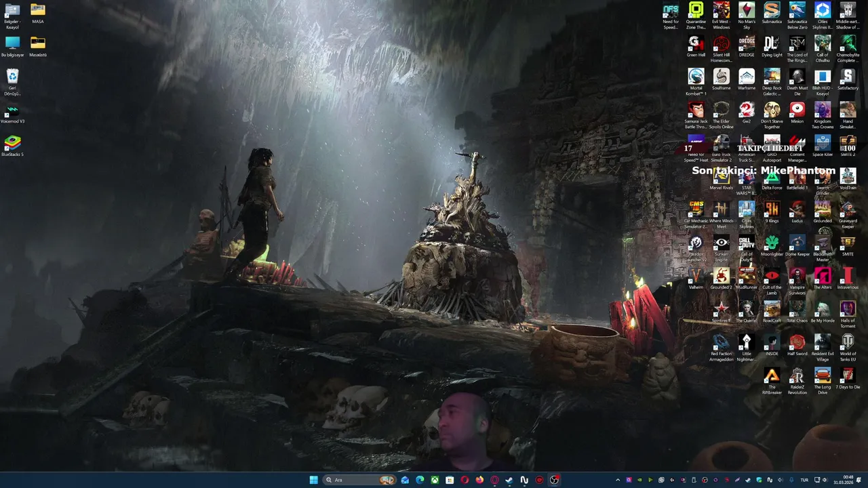Open the taskbar clock and date
Image resolution: width=868 pixels, height=488 pixels.
click(844, 480)
